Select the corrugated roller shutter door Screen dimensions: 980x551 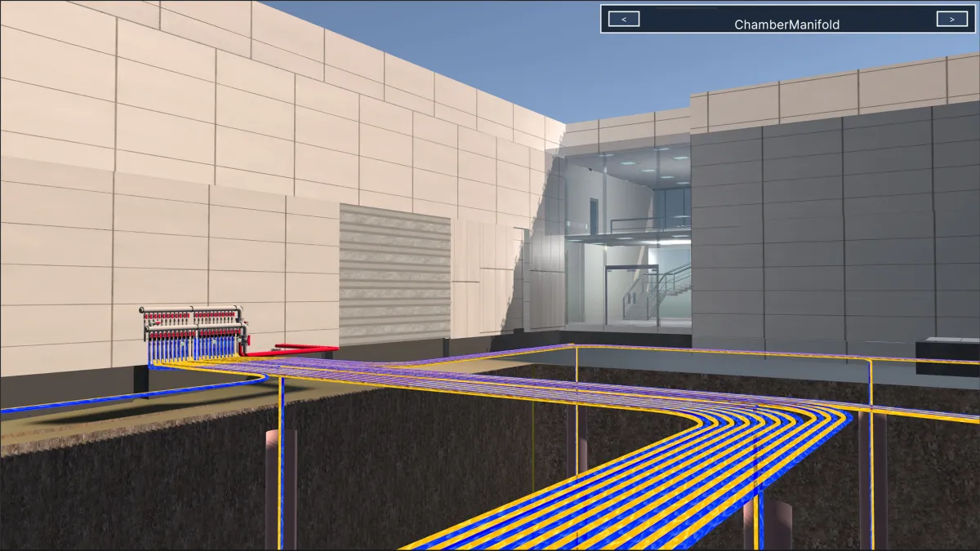[394, 273]
